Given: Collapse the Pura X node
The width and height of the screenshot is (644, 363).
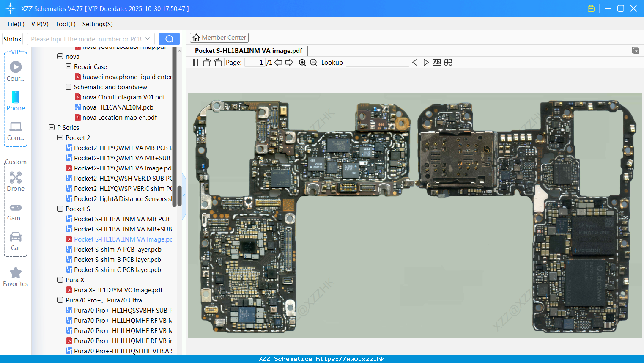Looking at the screenshot, I should click(x=60, y=280).
